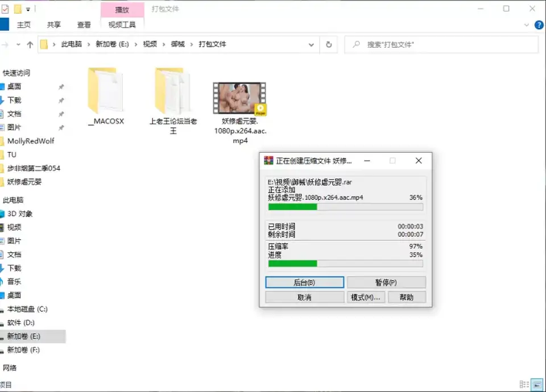Click 后台(B) background button
This screenshot has width=546, height=392.
tap(305, 282)
